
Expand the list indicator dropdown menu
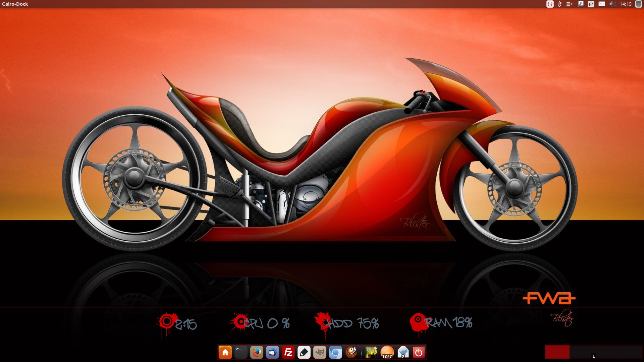tap(569, 4)
